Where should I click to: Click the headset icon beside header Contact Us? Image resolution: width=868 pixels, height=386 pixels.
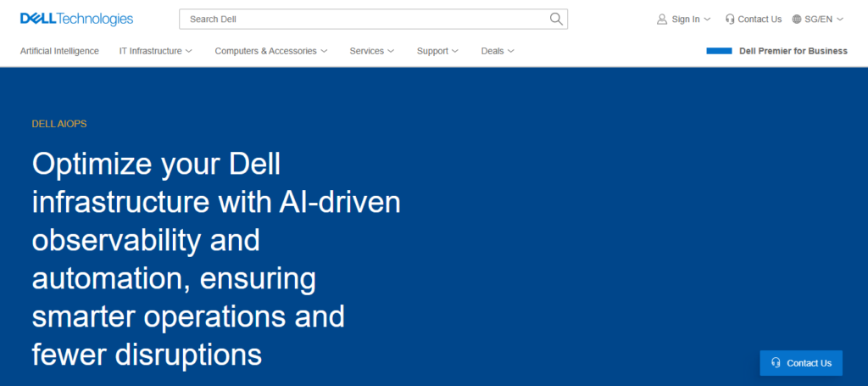[730, 20]
